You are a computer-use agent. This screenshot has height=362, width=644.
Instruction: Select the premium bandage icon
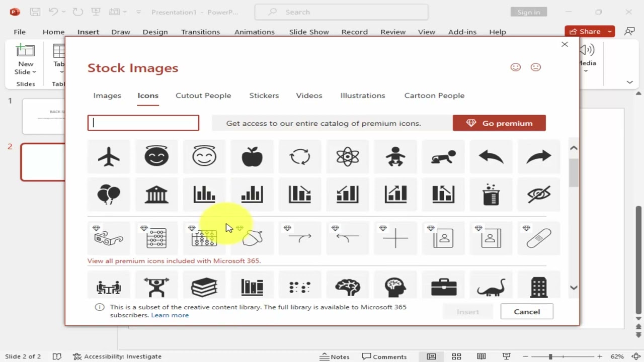pos(539,237)
